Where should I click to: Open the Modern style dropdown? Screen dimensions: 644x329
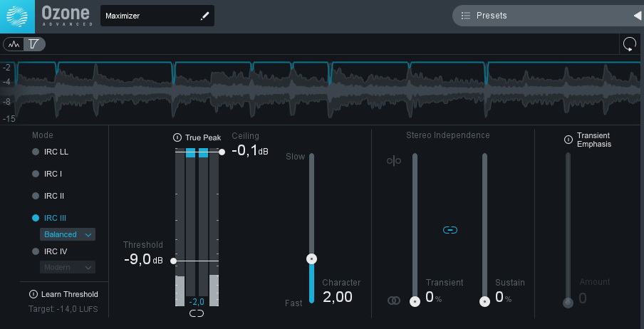click(x=68, y=267)
